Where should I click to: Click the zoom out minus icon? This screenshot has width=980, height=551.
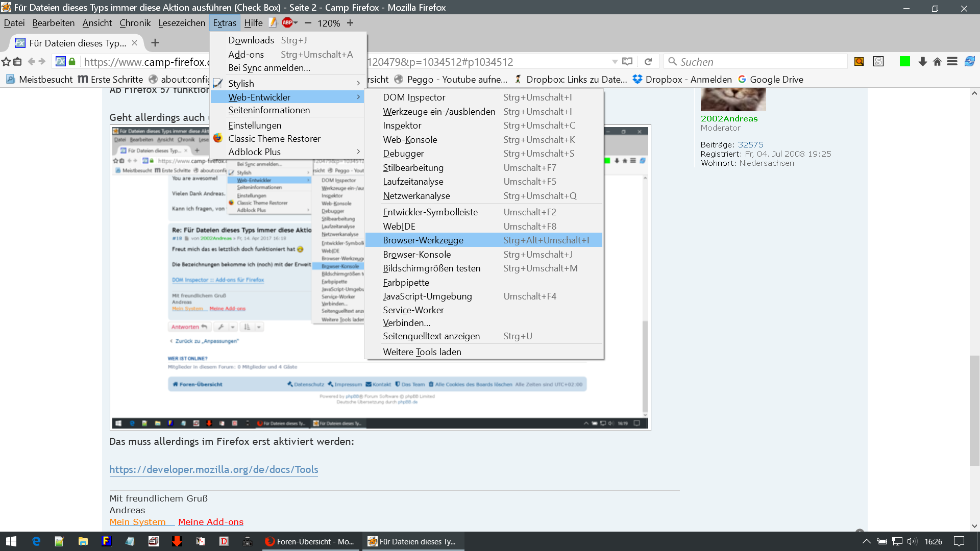pos(308,23)
